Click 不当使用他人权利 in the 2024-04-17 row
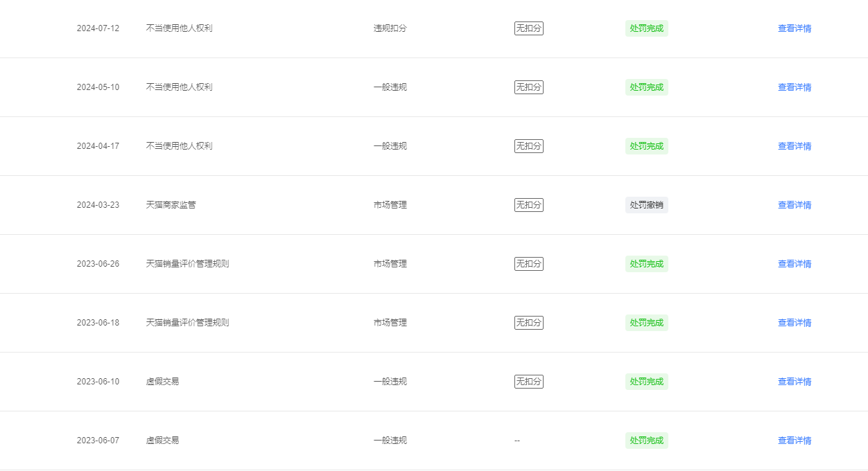868x471 pixels. click(x=180, y=146)
